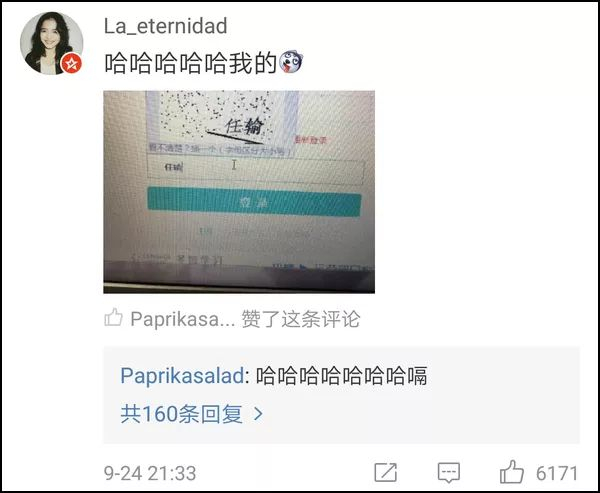Viewport: 600px width, 493px height.
Task: Click the 9-24 21:33 timestamp
Action: (150, 473)
